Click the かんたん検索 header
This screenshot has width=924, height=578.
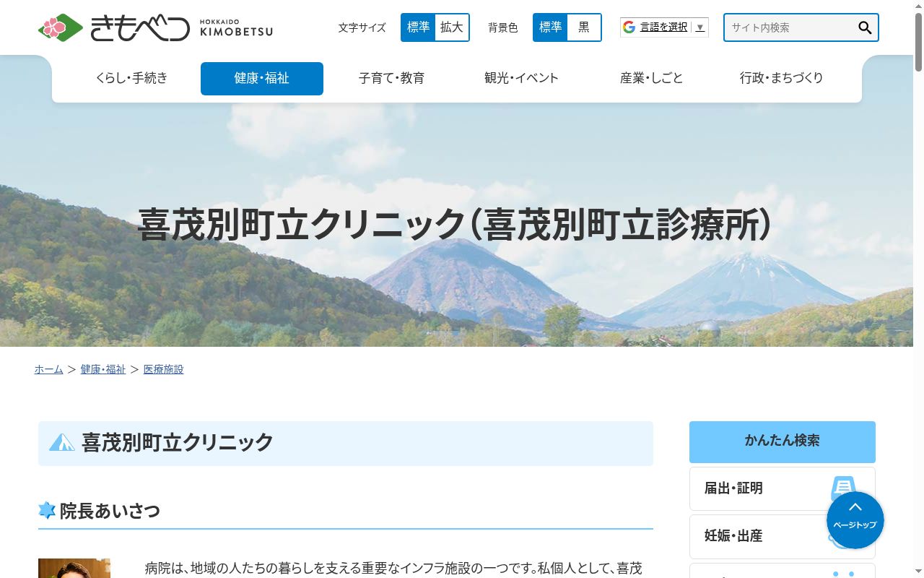783,441
